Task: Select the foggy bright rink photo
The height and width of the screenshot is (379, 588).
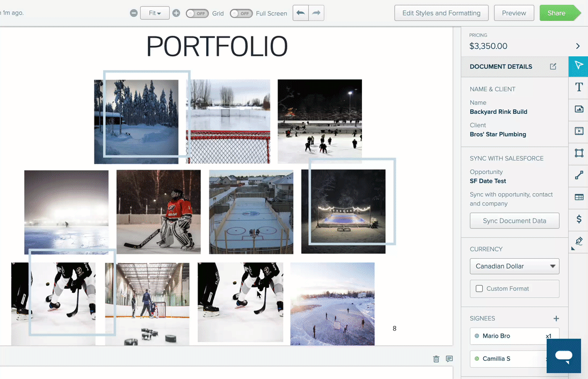Action: click(x=67, y=212)
